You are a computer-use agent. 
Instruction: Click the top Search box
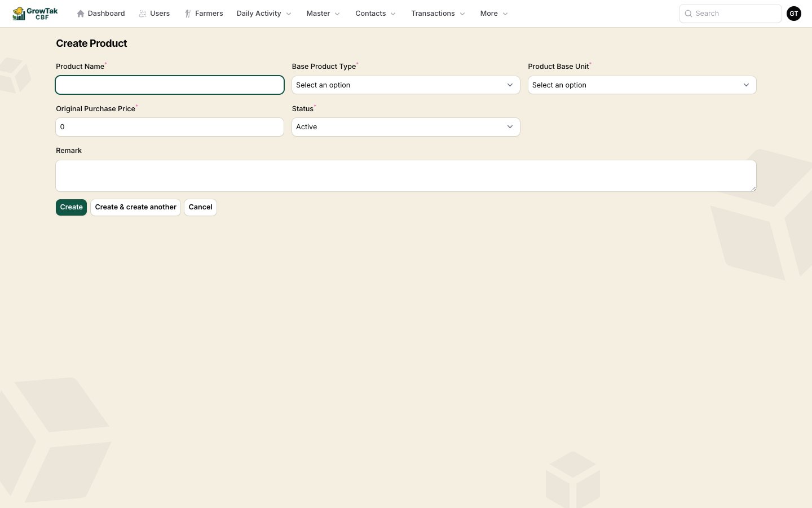coord(730,14)
